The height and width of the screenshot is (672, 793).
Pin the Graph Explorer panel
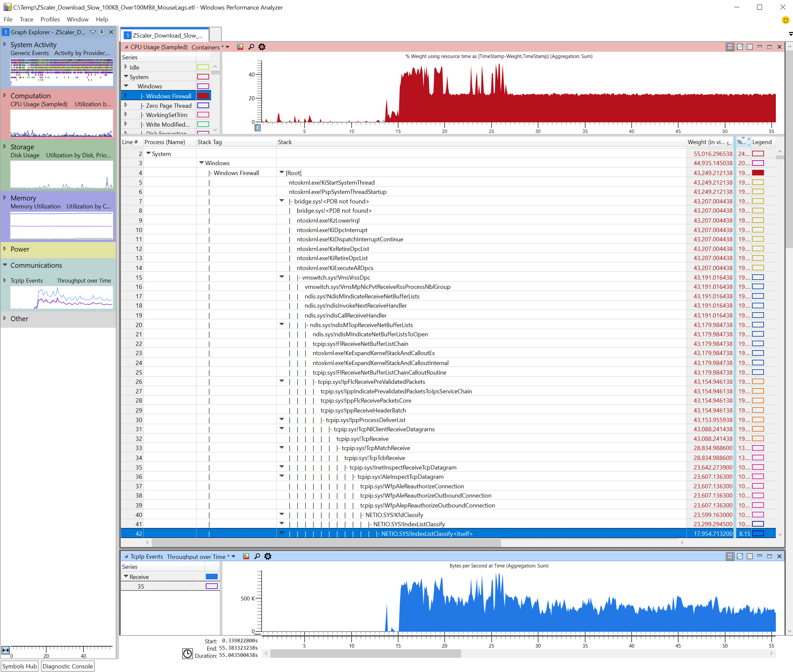click(102, 32)
